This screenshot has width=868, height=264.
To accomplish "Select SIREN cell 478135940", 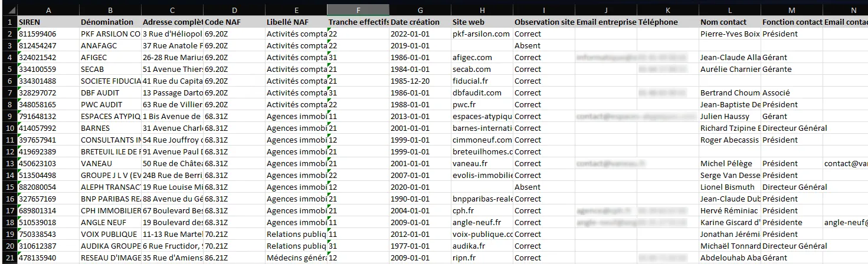I will pyautogui.click(x=48, y=258).
